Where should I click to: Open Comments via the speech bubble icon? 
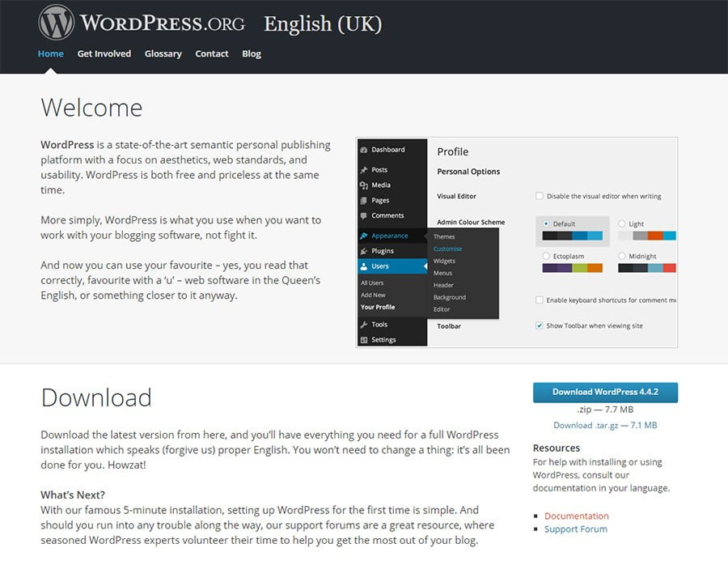pyautogui.click(x=362, y=215)
